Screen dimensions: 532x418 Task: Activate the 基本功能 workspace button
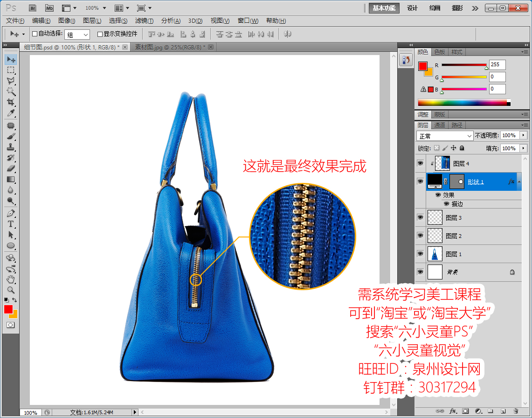pyautogui.click(x=384, y=8)
